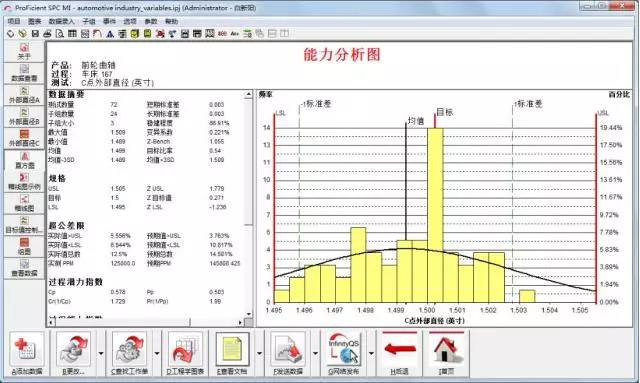Screen dimensions: 640x383
Task: Click the data summary scroll-down arrow
Action: click(248, 314)
